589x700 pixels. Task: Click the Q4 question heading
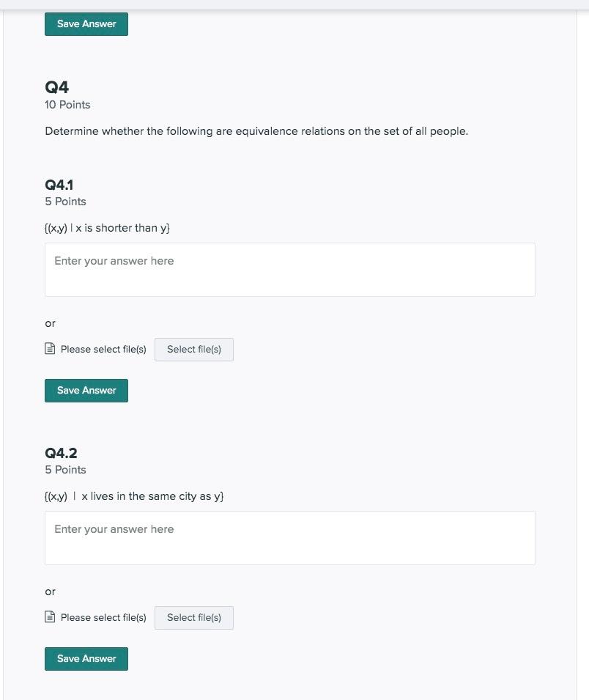point(56,87)
